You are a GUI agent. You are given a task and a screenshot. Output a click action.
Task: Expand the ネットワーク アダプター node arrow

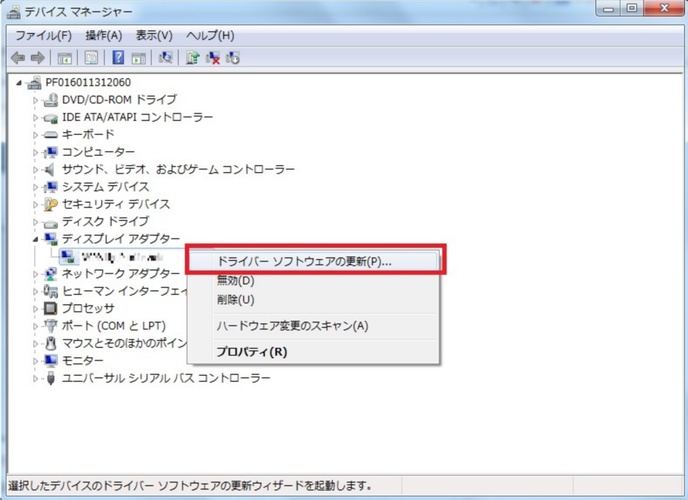(x=36, y=274)
